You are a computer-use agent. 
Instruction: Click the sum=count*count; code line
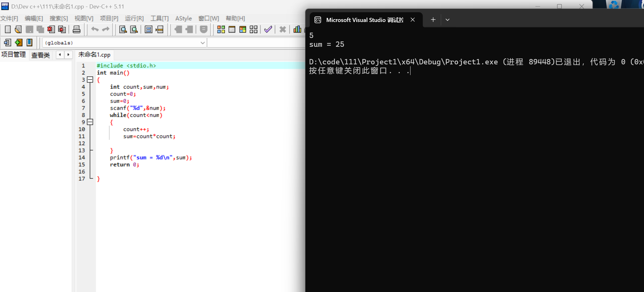[x=149, y=136]
